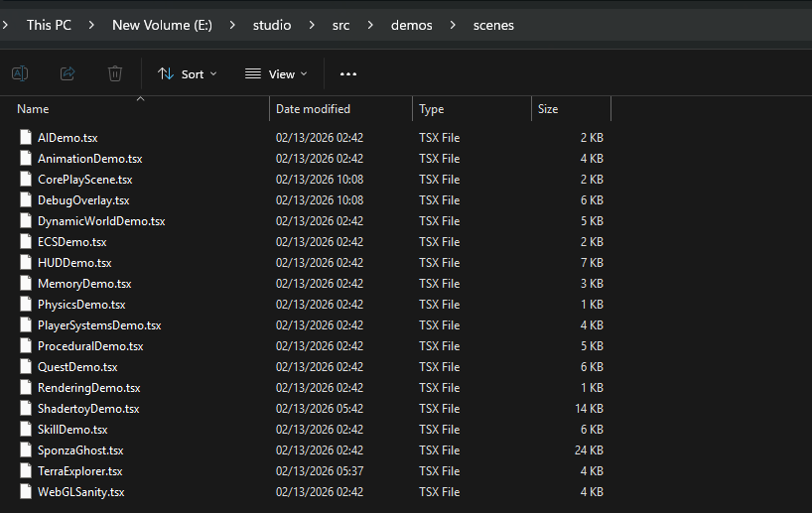The height and width of the screenshot is (513, 812).
Task: Open the See more ellipsis menu
Action: point(347,74)
